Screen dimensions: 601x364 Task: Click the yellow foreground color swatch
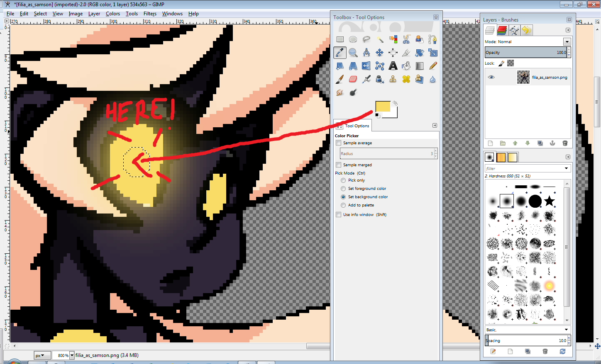(x=382, y=107)
